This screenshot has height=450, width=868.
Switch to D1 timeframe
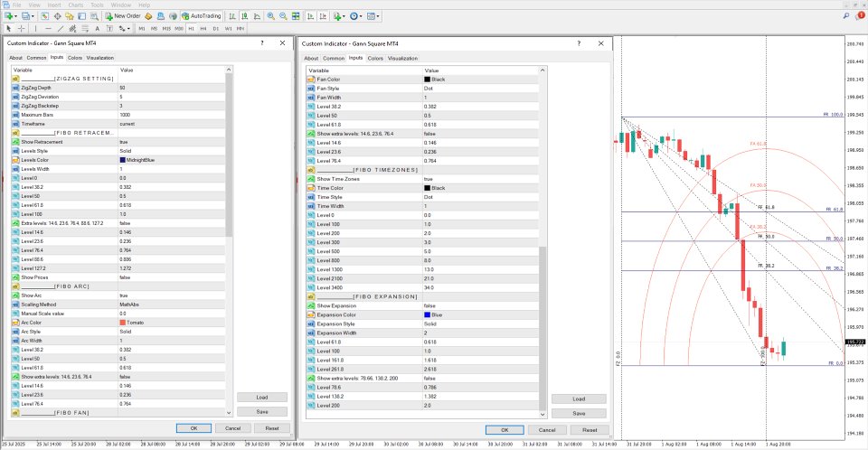point(216,28)
